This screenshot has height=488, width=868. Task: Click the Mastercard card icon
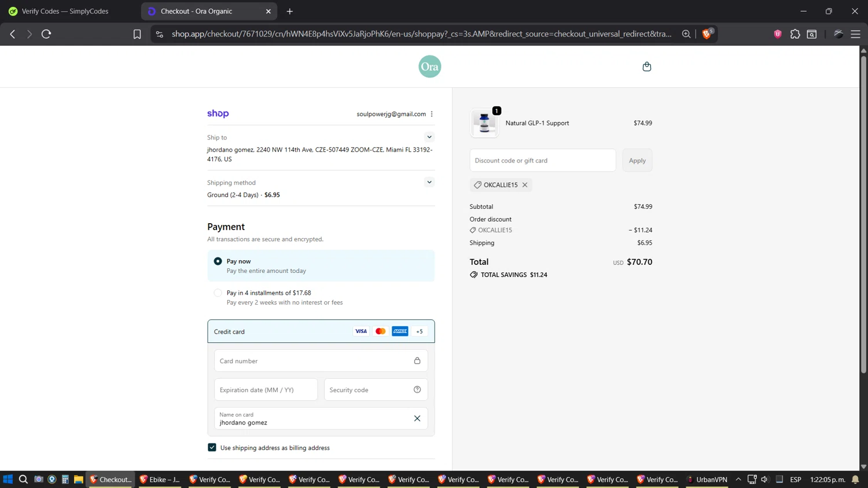[x=381, y=331]
